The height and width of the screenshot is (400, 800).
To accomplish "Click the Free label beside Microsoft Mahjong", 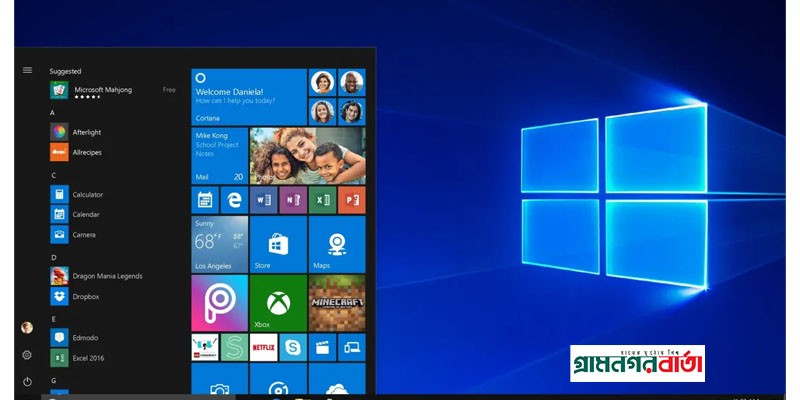I will click(169, 90).
